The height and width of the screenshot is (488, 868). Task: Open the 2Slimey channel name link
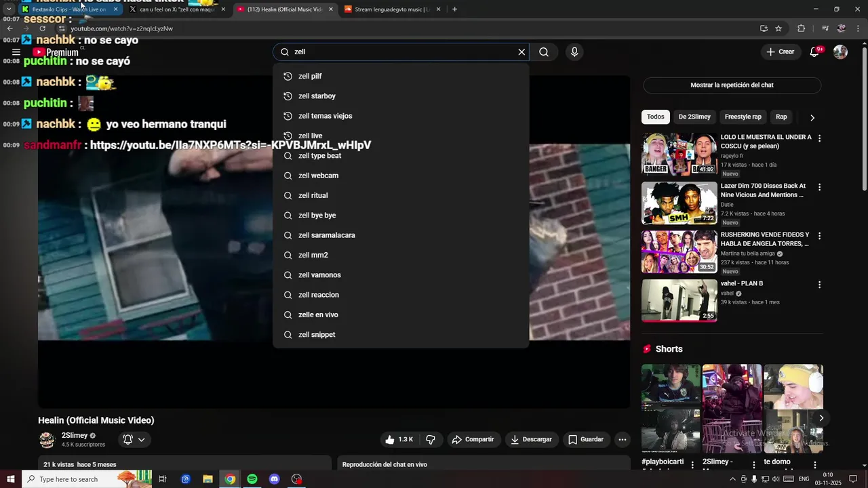75,436
